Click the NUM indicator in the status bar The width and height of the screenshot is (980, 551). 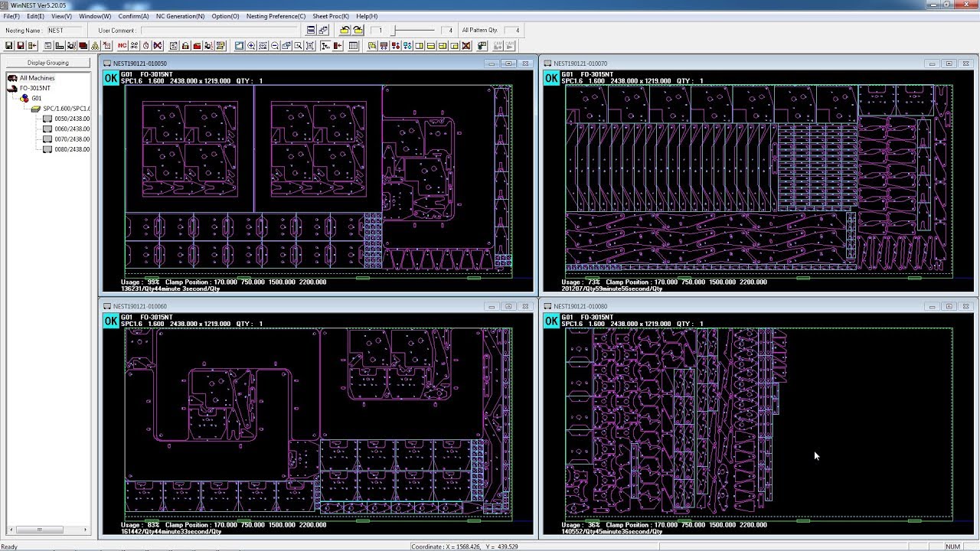tap(952, 546)
